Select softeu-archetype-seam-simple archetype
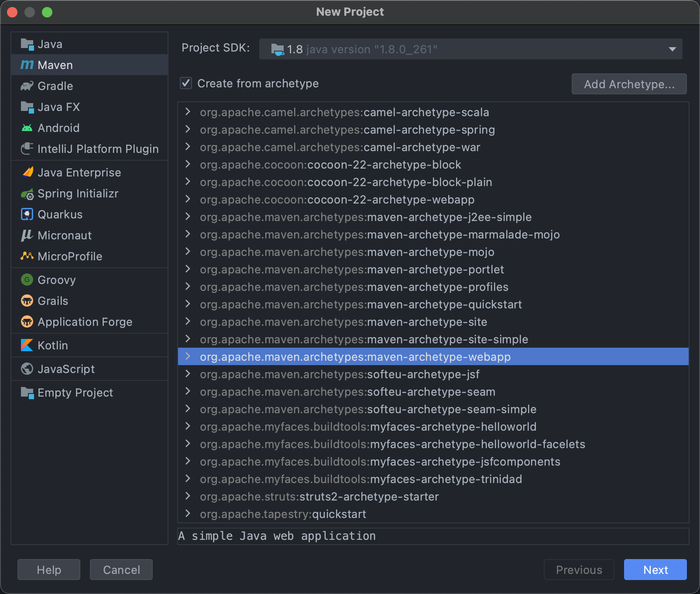This screenshot has height=594, width=700. 433,409
